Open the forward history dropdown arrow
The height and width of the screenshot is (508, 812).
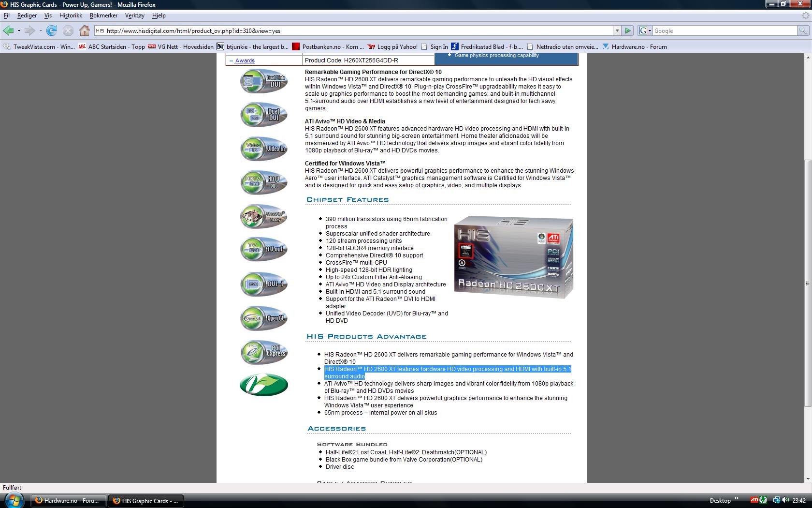[x=41, y=31]
